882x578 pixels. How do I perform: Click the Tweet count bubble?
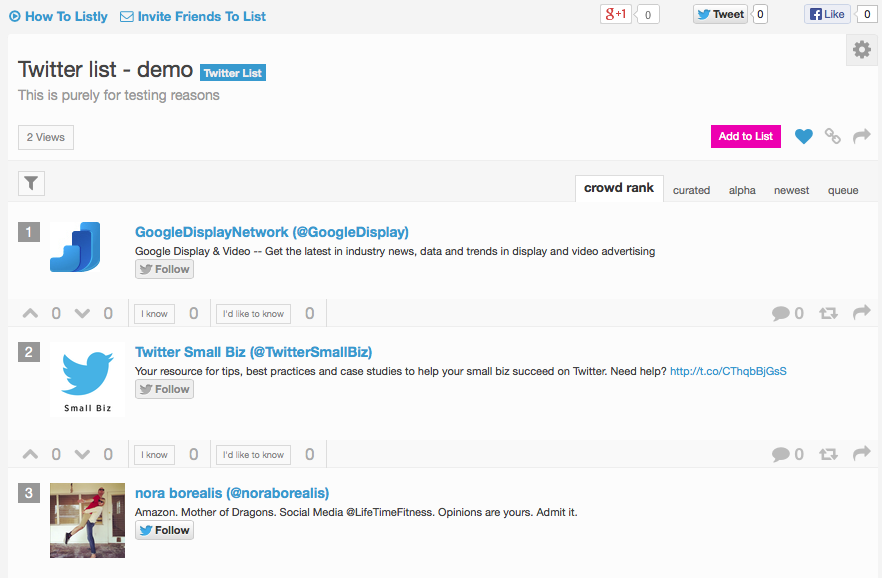(760, 14)
